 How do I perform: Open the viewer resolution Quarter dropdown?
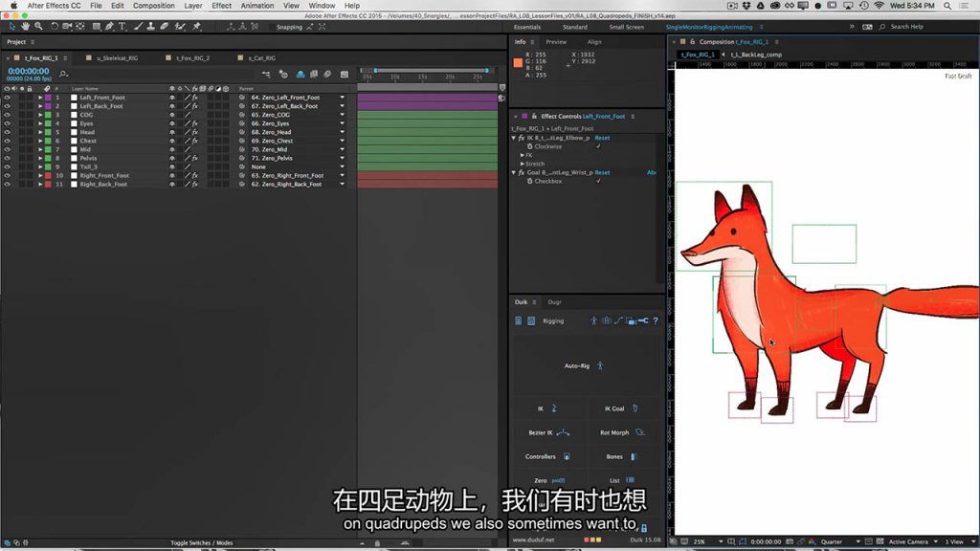pyautogui.click(x=840, y=541)
